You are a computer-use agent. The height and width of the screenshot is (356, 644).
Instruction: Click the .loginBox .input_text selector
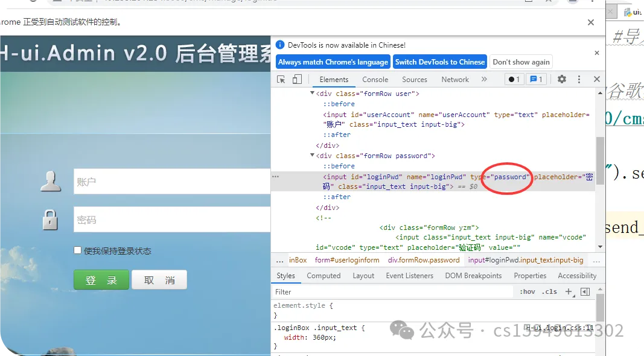point(316,328)
